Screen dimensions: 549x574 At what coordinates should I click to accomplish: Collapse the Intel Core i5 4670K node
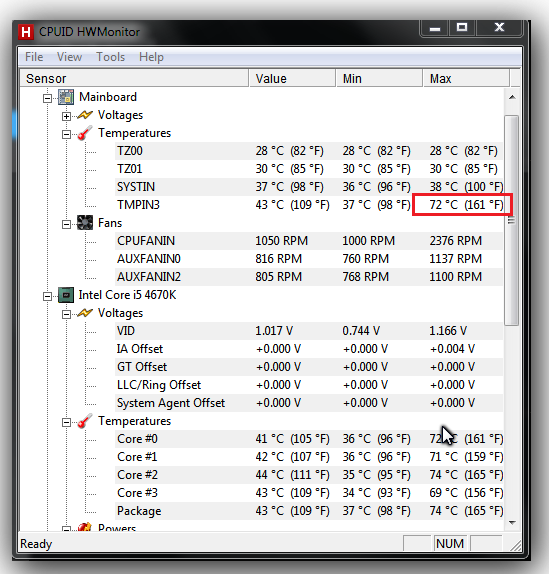pyautogui.click(x=47, y=296)
